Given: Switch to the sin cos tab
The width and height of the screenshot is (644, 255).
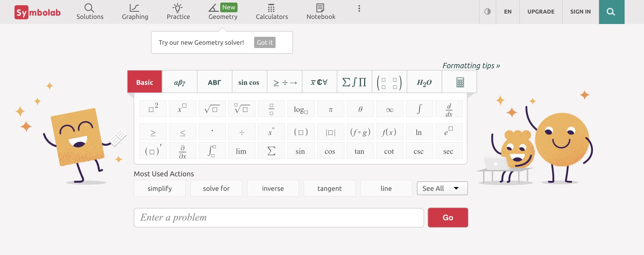Looking at the screenshot, I should pos(249,82).
